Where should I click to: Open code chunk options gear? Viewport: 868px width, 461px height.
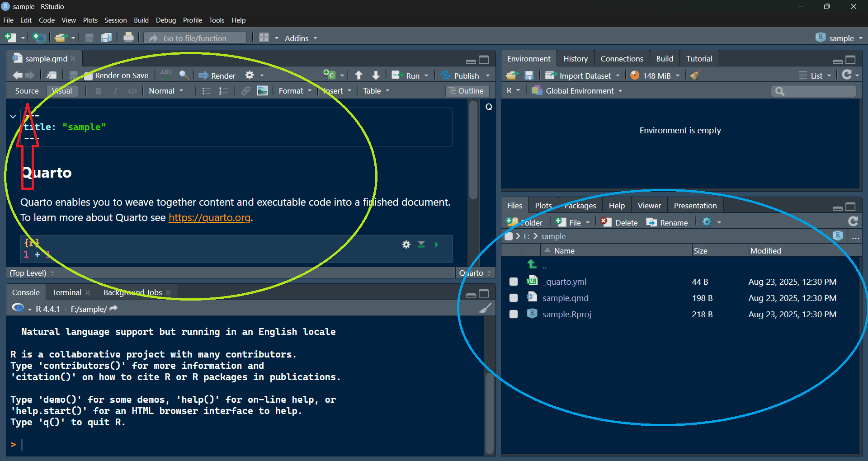406,245
